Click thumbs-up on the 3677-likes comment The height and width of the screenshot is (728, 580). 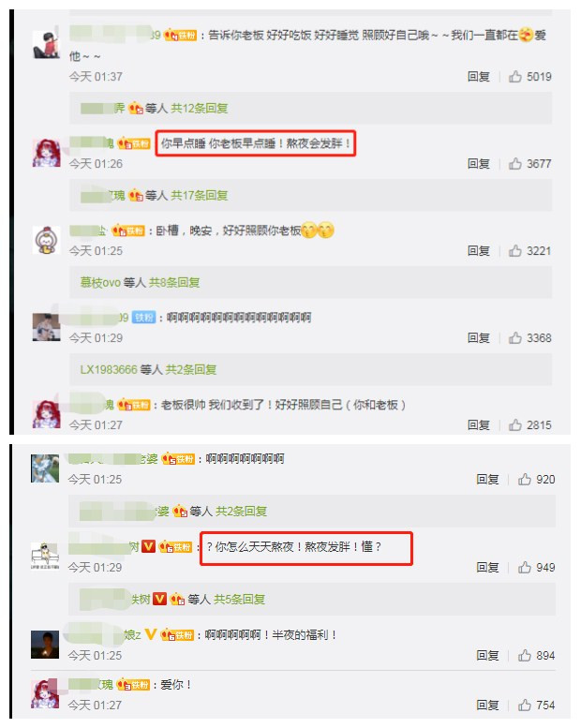pyautogui.click(x=515, y=163)
